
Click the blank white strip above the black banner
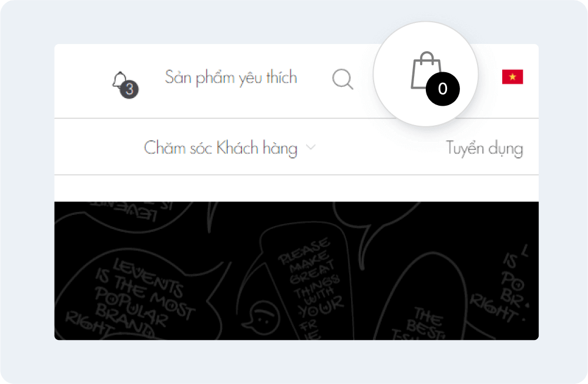[296, 188]
